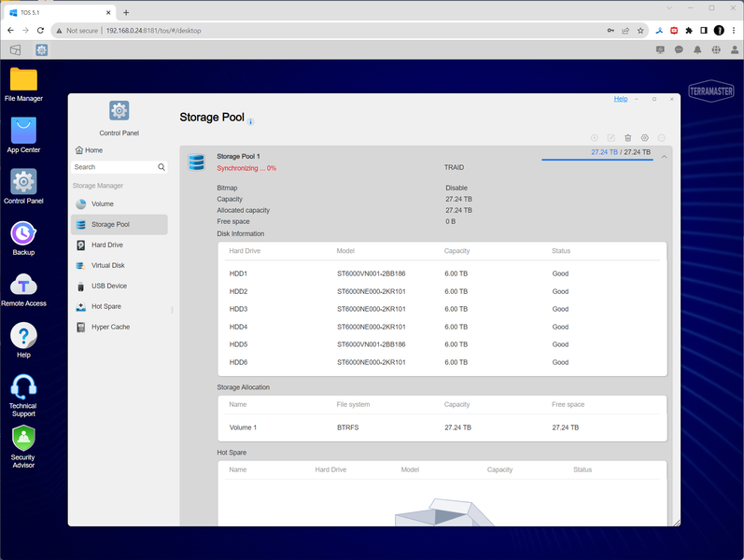Click the sidebar collapse handle
Screen dimensions: 744x560
click(x=172, y=310)
